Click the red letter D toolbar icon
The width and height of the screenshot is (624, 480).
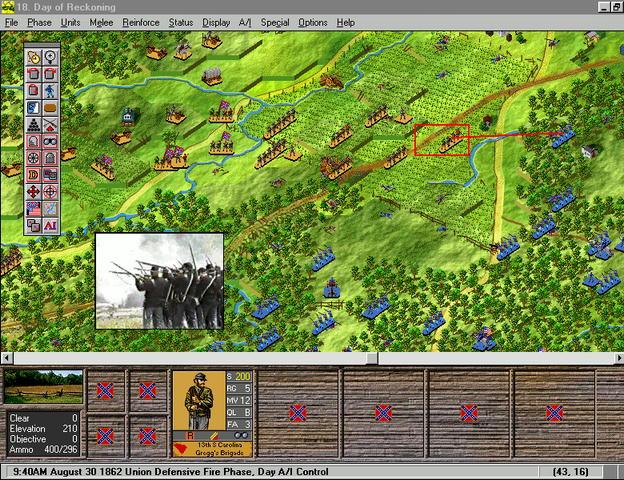pos(32,175)
